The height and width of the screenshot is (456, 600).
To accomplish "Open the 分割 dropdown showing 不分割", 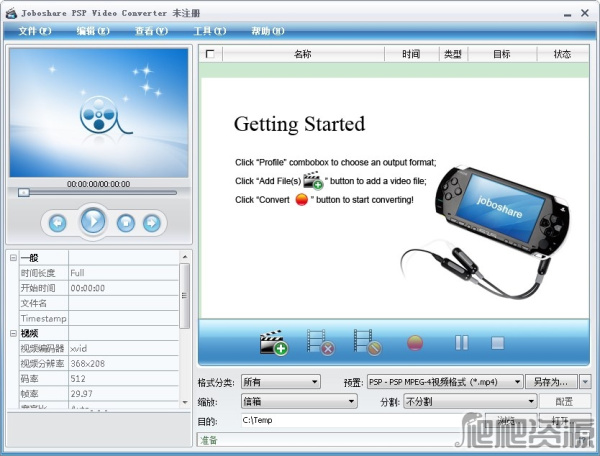I will click(470, 401).
